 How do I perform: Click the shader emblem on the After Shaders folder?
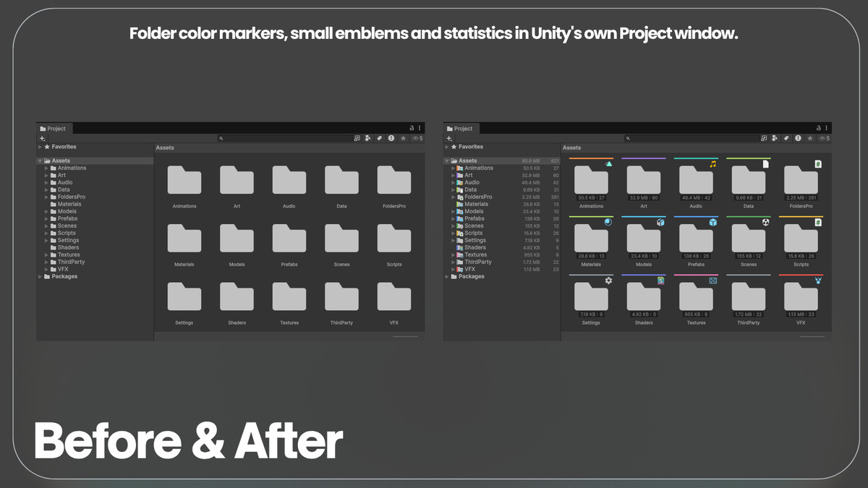click(660, 281)
